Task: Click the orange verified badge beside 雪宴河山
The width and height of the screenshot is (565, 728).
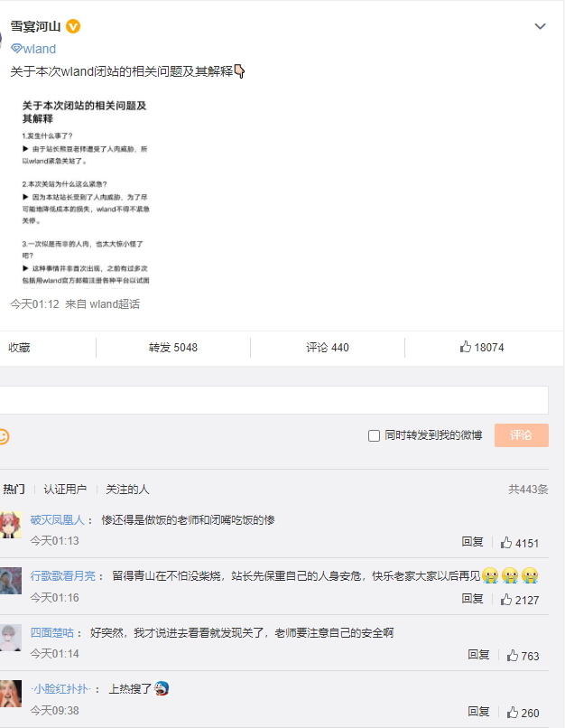Action: pos(73,26)
